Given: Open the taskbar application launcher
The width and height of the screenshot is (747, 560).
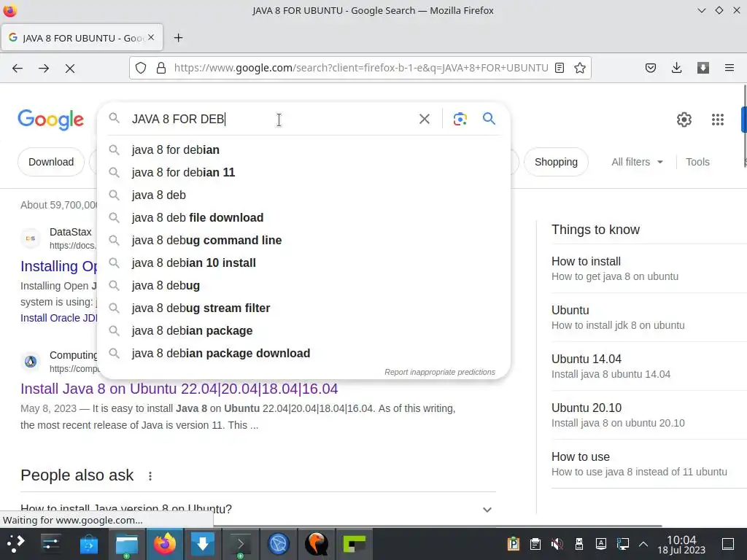Looking at the screenshot, I should (x=16, y=544).
